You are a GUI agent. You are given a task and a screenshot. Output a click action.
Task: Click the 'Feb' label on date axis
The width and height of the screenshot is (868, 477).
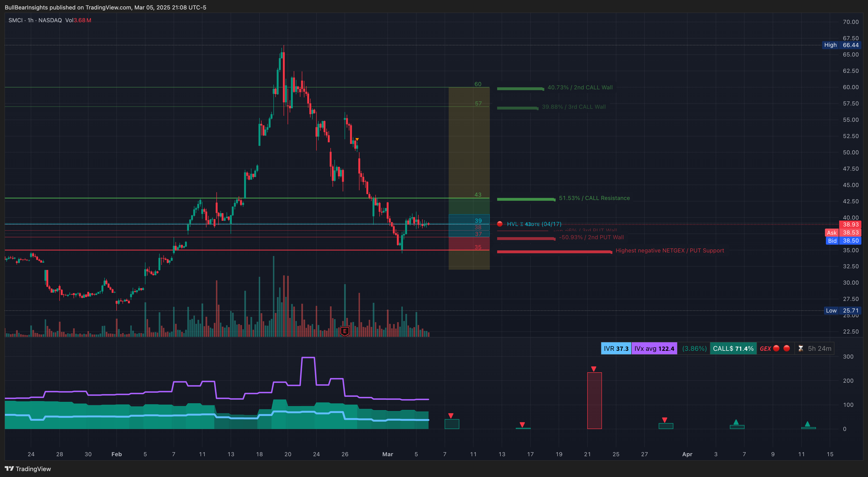117,455
